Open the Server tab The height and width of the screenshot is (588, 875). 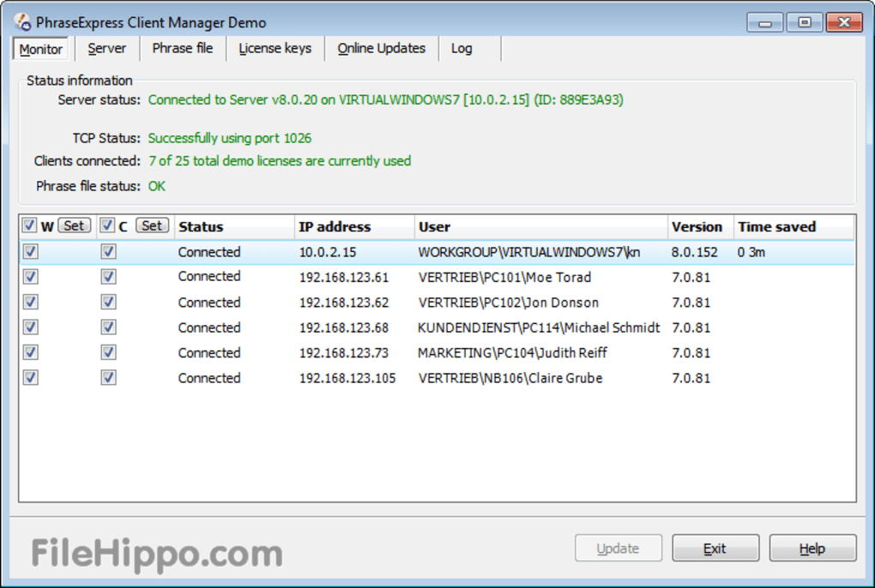[106, 49]
